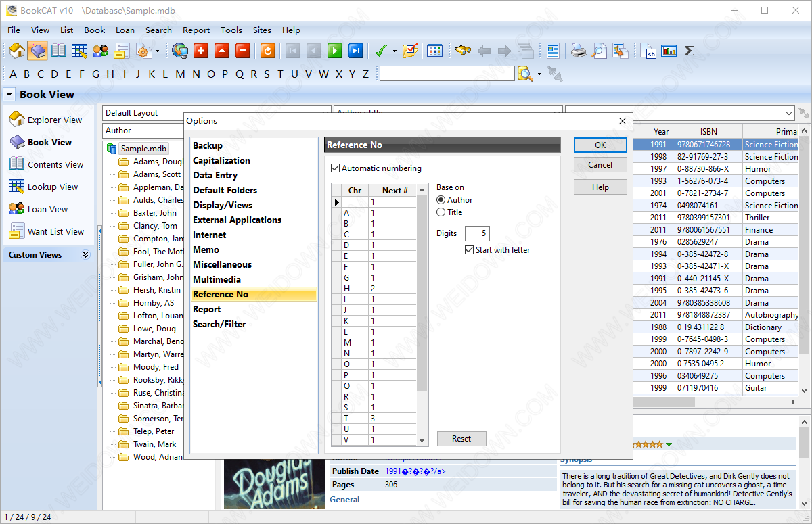Select Backup in options list
The image size is (812, 524).
pyautogui.click(x=208, y=145)
